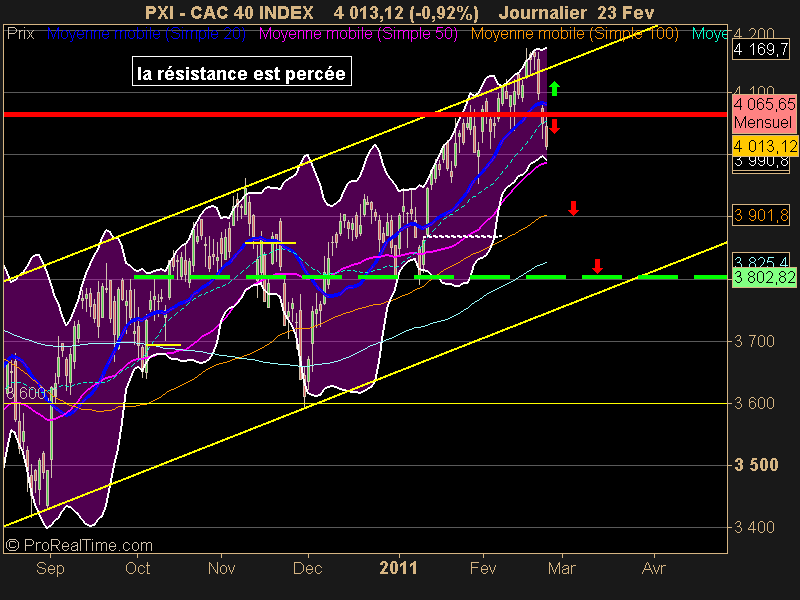Click the 'la résistance est percée' annotation box
Screen dimensions: 800x600
pos(242,71)
